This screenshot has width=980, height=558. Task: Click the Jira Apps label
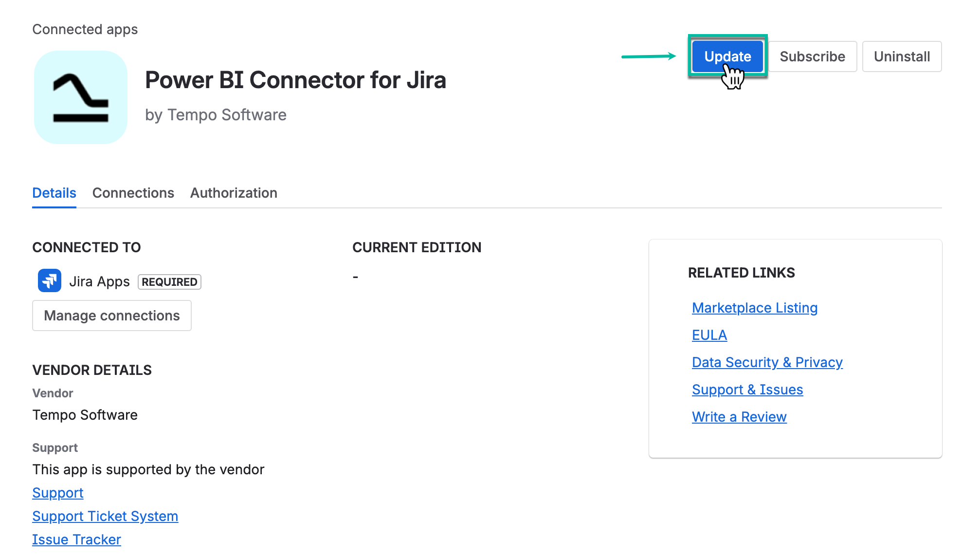(99, 281)
